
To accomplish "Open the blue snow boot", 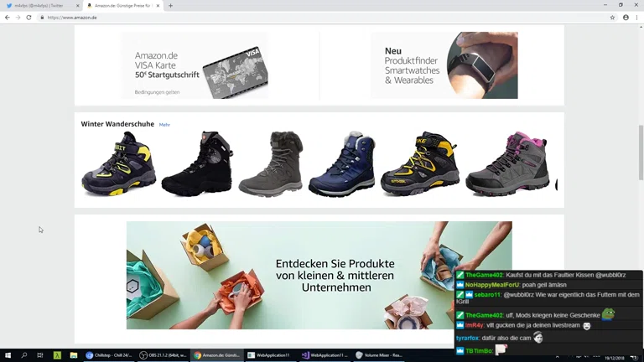I will click(342, 163).
